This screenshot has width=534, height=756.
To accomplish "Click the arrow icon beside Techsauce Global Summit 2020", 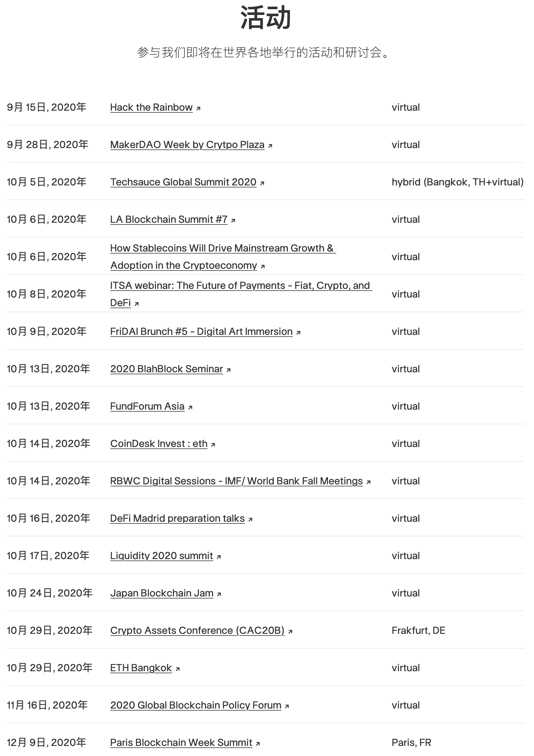I will pyautogui.click(x=262, y=183).
